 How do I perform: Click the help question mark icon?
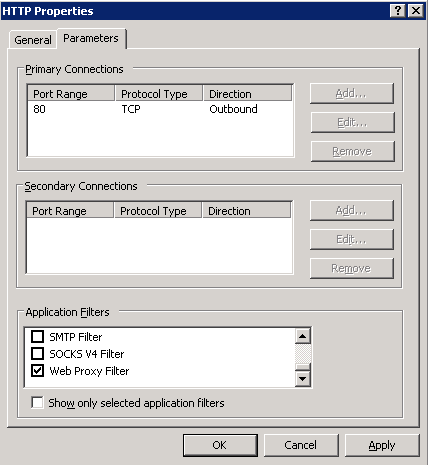(x=398, y=11)
